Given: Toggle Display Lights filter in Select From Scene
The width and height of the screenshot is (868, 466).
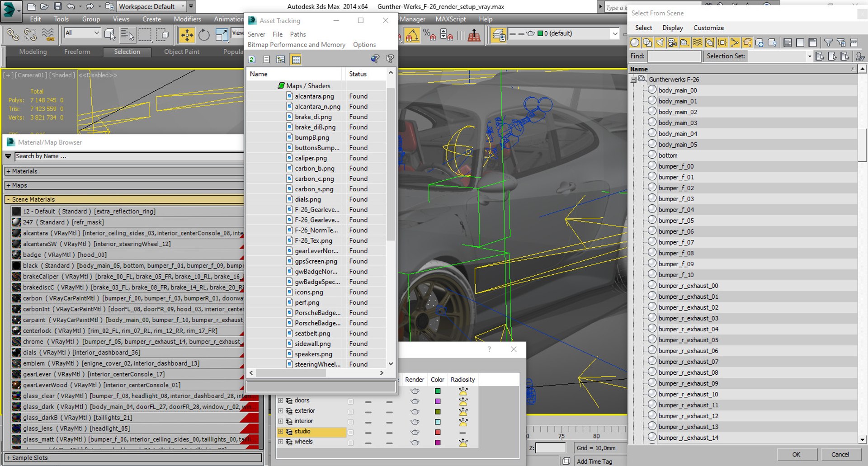Looking at the screenshot, I should coord(660,42).
